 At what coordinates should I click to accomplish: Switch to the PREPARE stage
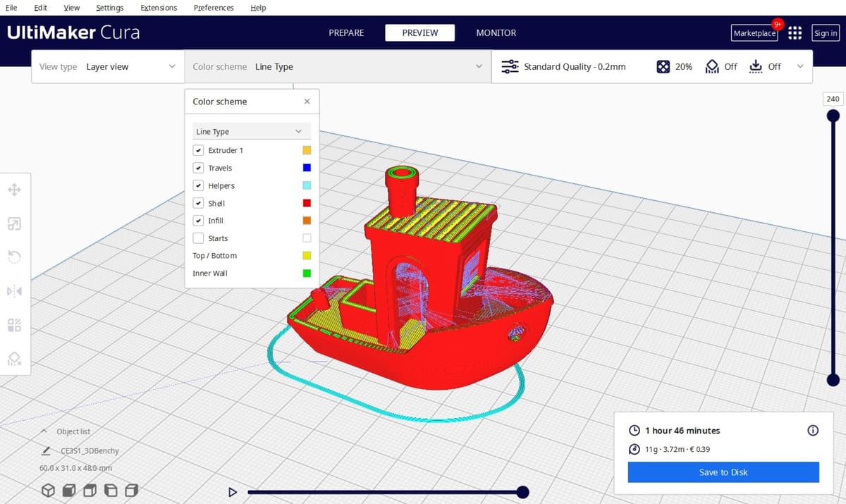(346, 33)
